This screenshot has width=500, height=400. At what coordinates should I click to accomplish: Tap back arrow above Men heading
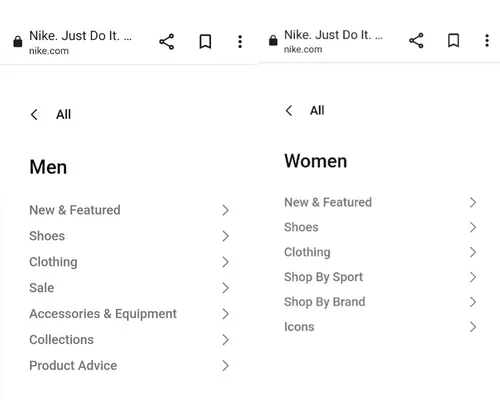(x=34, y=114)
